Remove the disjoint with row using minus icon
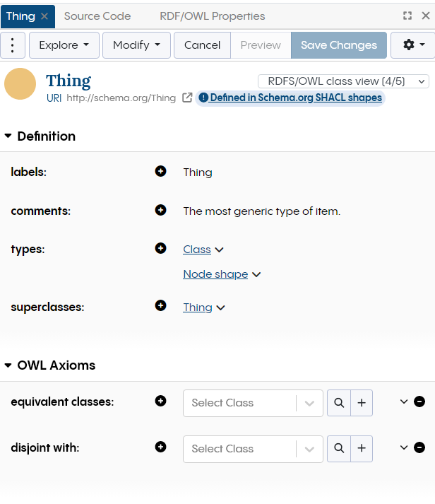Image resolution: width=435 pixels, height=504 pixels. click(419, 447)
